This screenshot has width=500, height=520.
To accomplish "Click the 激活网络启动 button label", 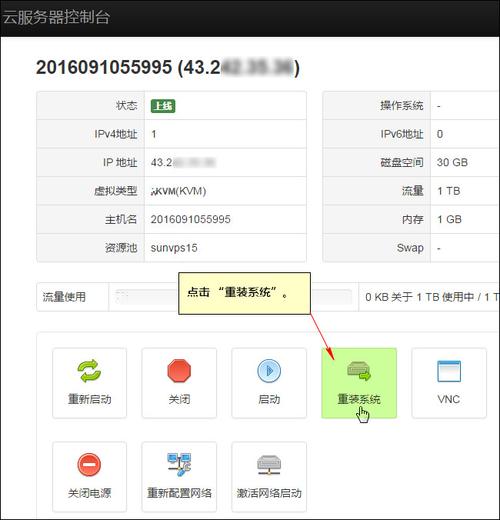I will (x=269, y=493).
